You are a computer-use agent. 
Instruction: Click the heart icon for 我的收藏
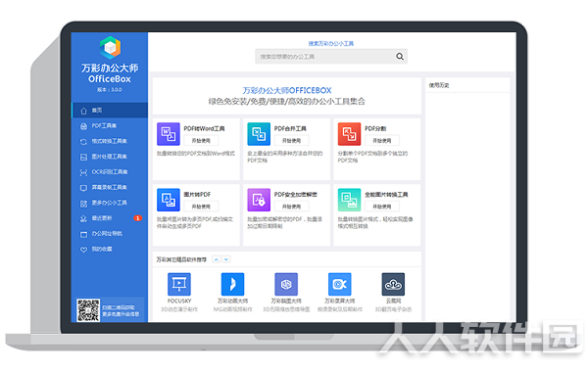coord(83,250)
